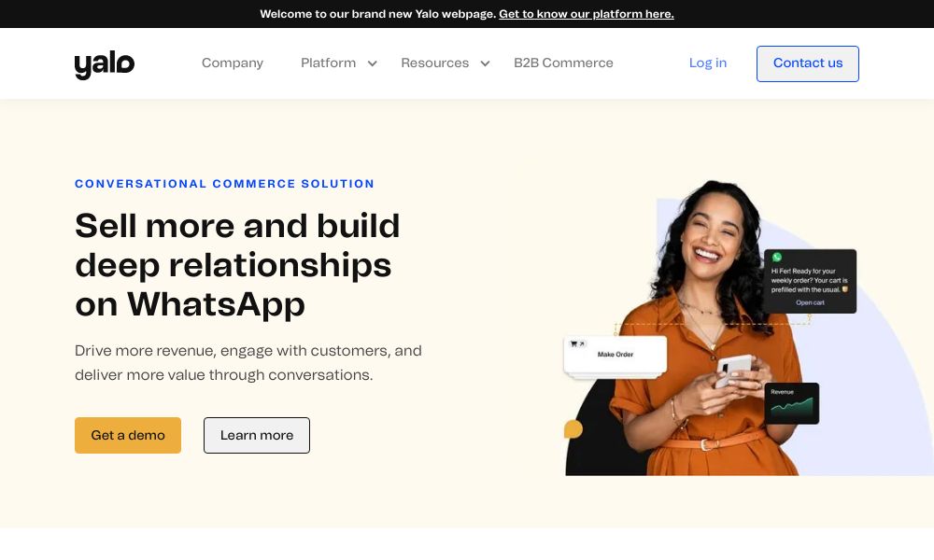Open the Company menu item
The height and width of the screenshot is (560, 934).
(233, 63)
